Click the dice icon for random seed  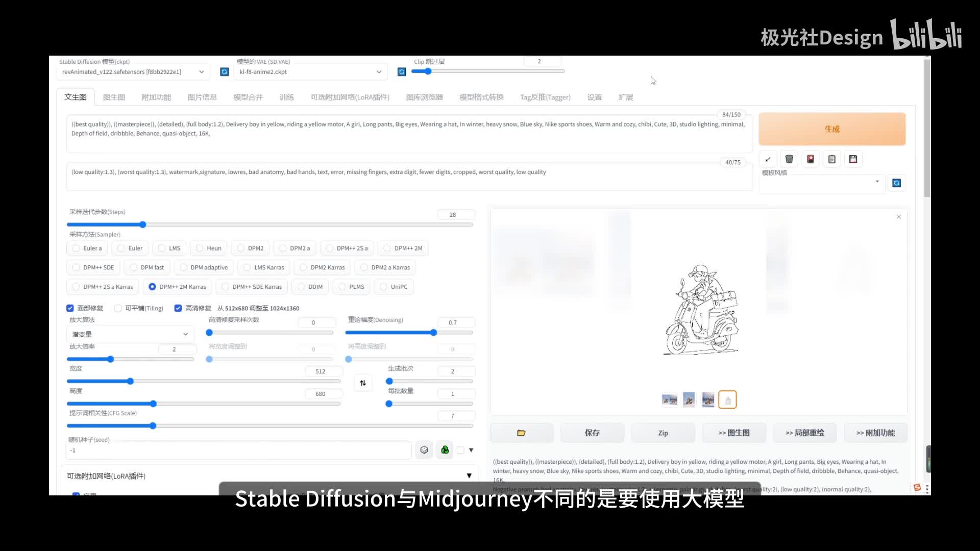pos(424,450)
